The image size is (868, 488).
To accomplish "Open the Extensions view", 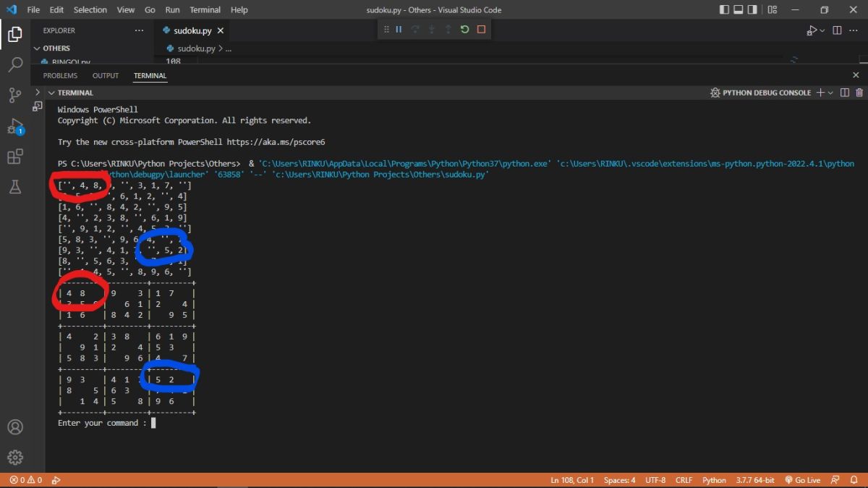I will tap(14, 157).
